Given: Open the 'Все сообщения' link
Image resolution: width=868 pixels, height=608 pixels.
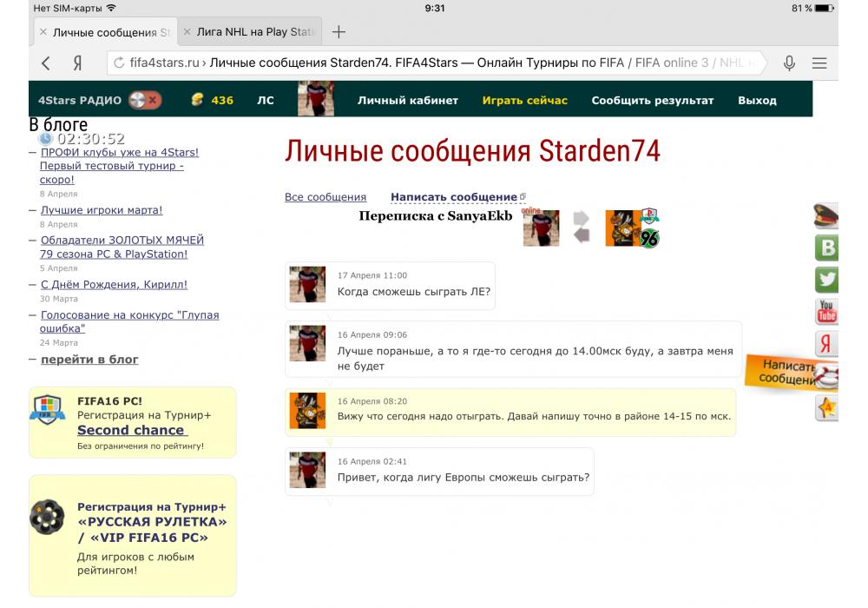Looking at the screenshot, I should [325, 197].
